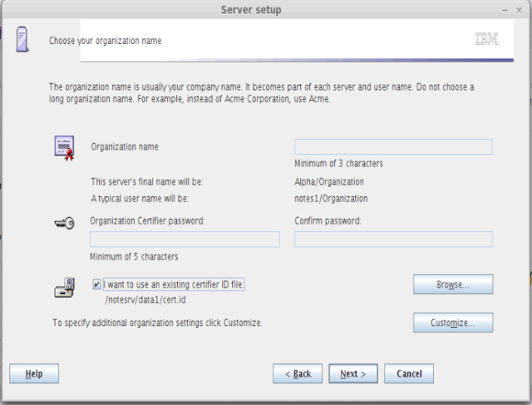Click the Confirm password field

[x=393, y=240]
